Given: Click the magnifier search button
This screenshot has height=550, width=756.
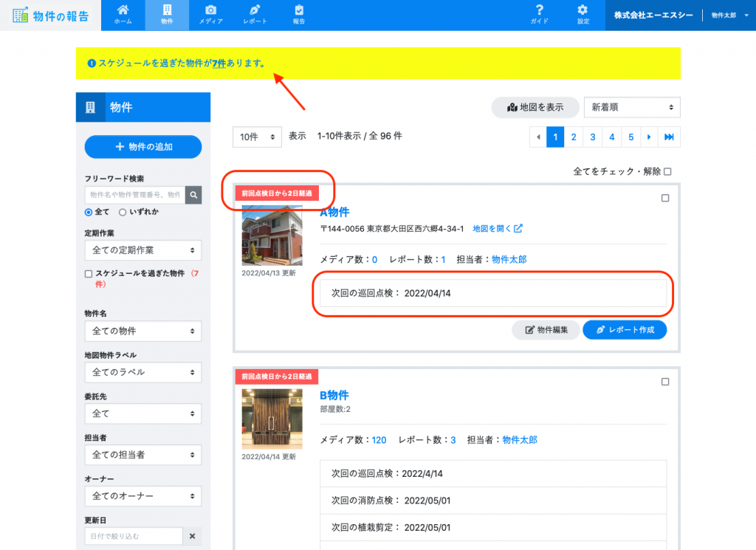Looking at the screenshot, I should [x=193, y=195].
